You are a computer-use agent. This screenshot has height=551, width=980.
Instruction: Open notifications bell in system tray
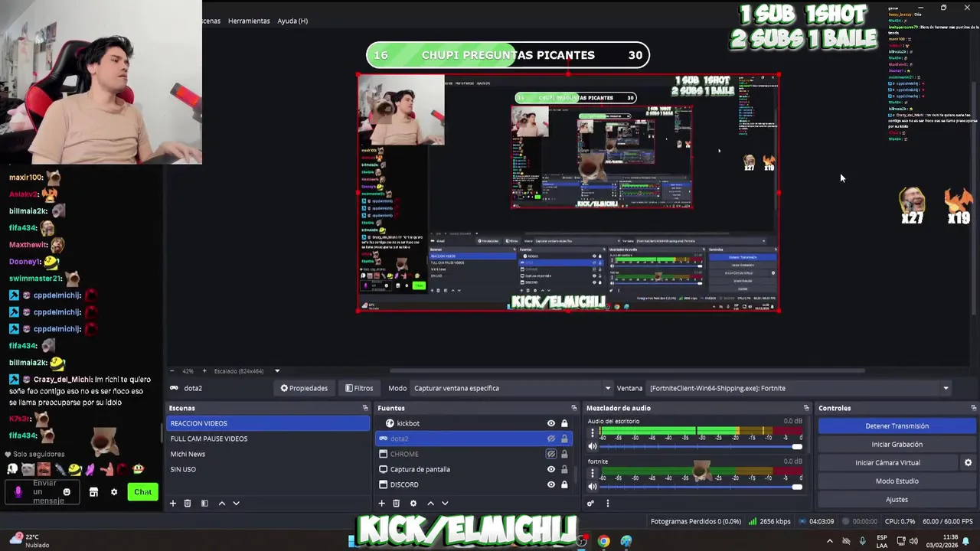(965, 541)
